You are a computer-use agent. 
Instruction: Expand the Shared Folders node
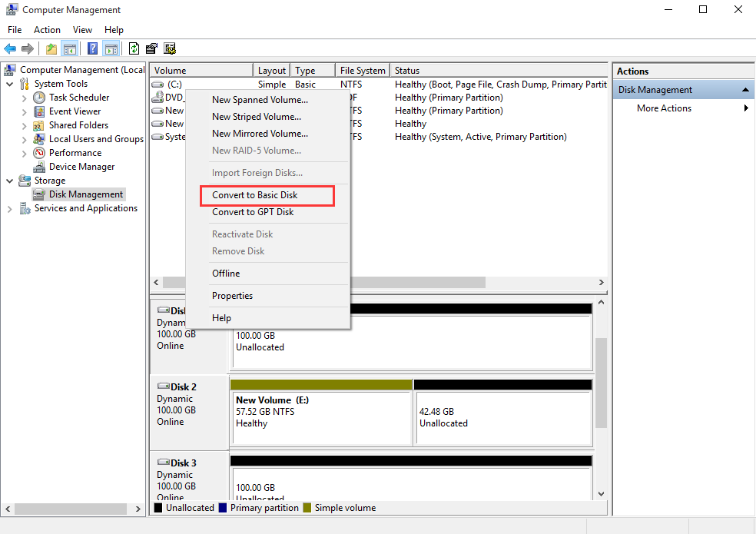(24, 126)
